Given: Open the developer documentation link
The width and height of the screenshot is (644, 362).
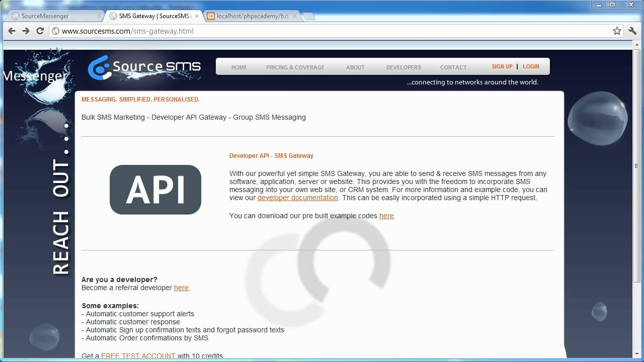Looking at the screenshot, I should coord(298,198).
